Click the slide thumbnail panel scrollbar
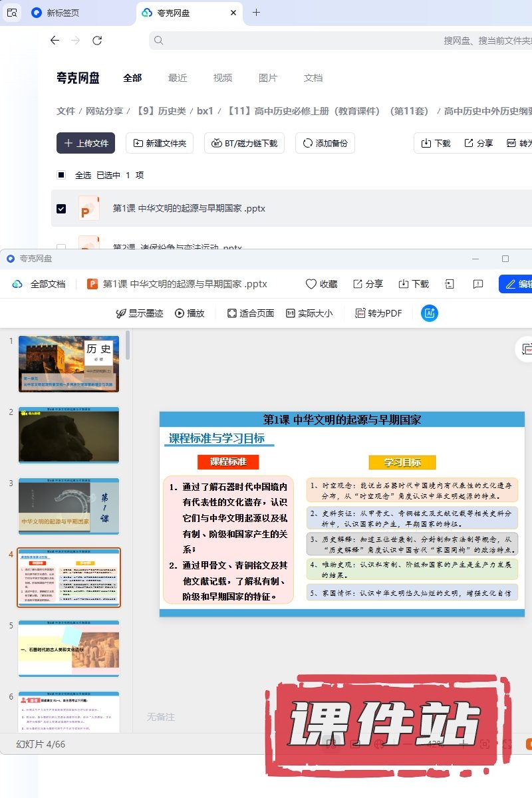The height and width of the screenshot is (798, 532). point(127,346)
